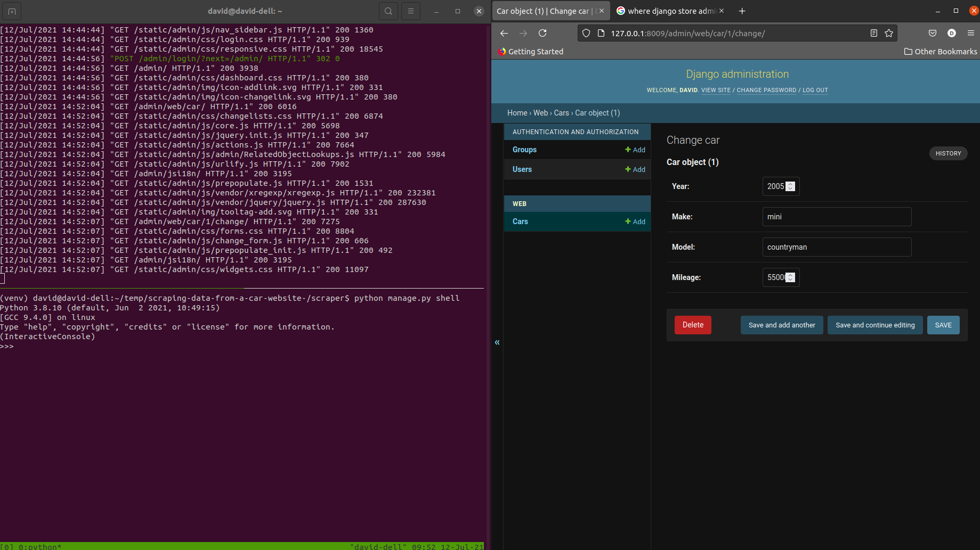The width and height of the screenshot is (980, 550).
Task: Click Save and add another
Action: point(781,325)
